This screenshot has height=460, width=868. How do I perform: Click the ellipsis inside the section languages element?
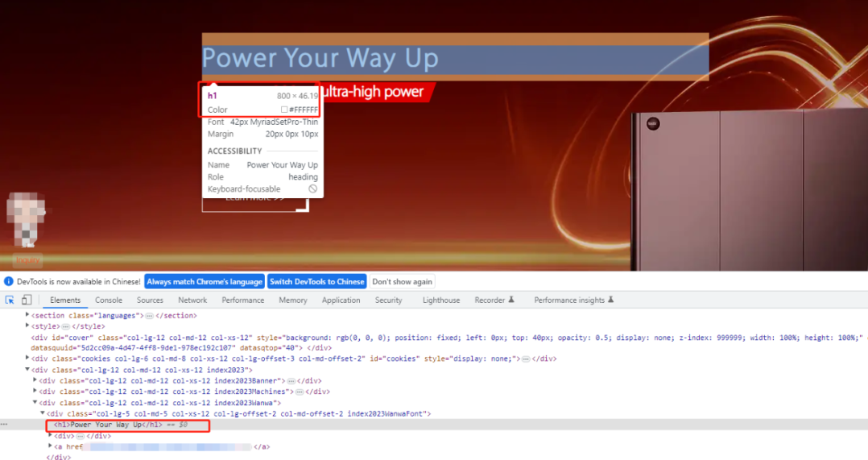tap(149, 315)
